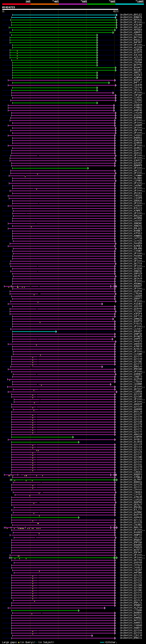Open hit UniRef100_B4F987
This screenshot has height=644, width=146.
click(x=131, y=42)
